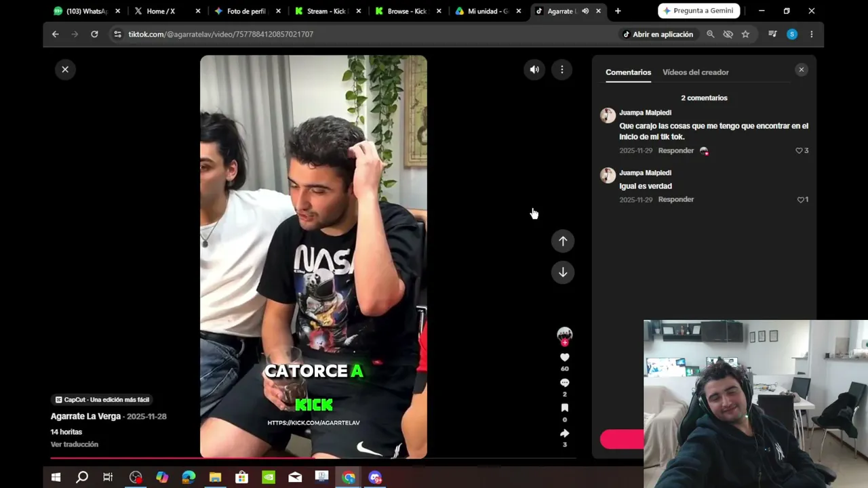Pause the TikTok video by clicking it
The height and width of the screenshot is (488, 868).
click(313, 257)
